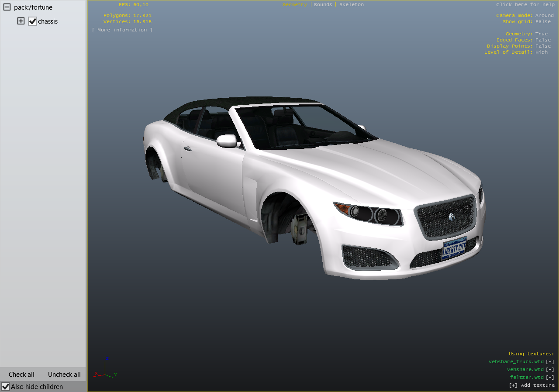Click the Uncheck all button
Viewport: 559px width, 392px height.
[64, 374]
